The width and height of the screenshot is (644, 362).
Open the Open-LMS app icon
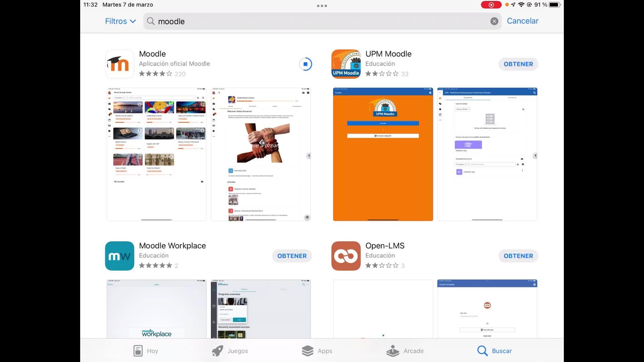click(346, 256)
